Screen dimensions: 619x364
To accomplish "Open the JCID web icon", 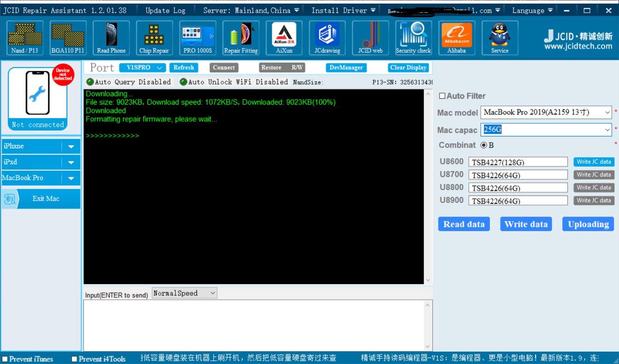I will click(370, 38).
